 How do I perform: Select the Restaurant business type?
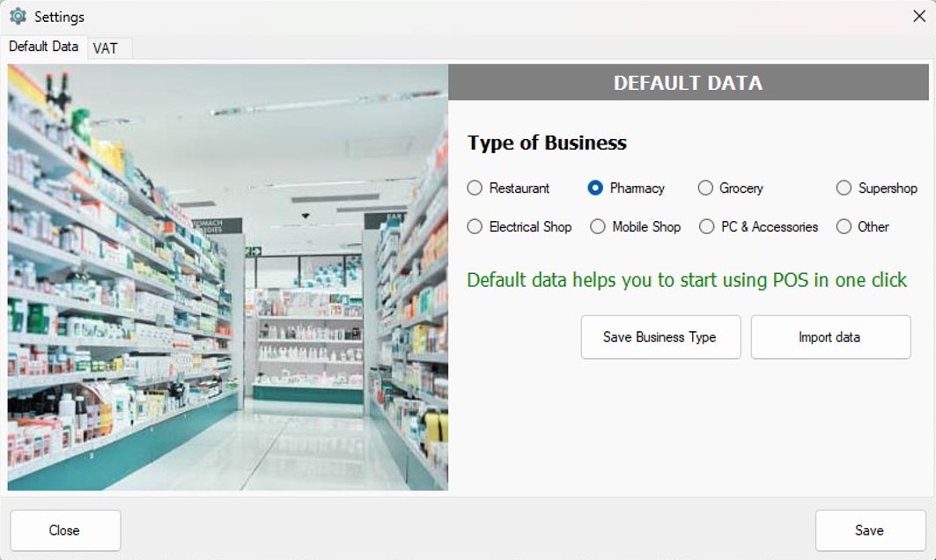(475, 188)
